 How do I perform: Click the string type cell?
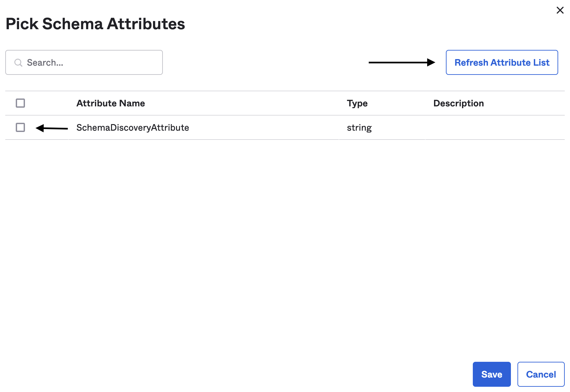click(359, 128)
